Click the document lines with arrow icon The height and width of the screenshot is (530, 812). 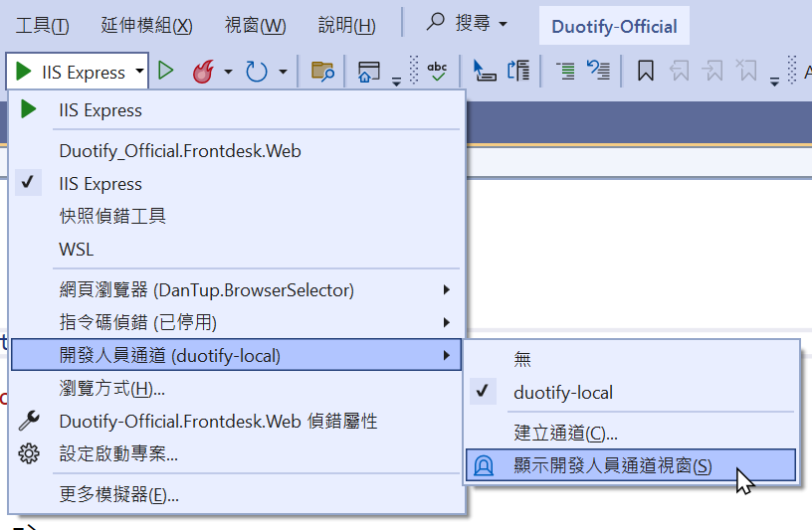coord(518,71)
